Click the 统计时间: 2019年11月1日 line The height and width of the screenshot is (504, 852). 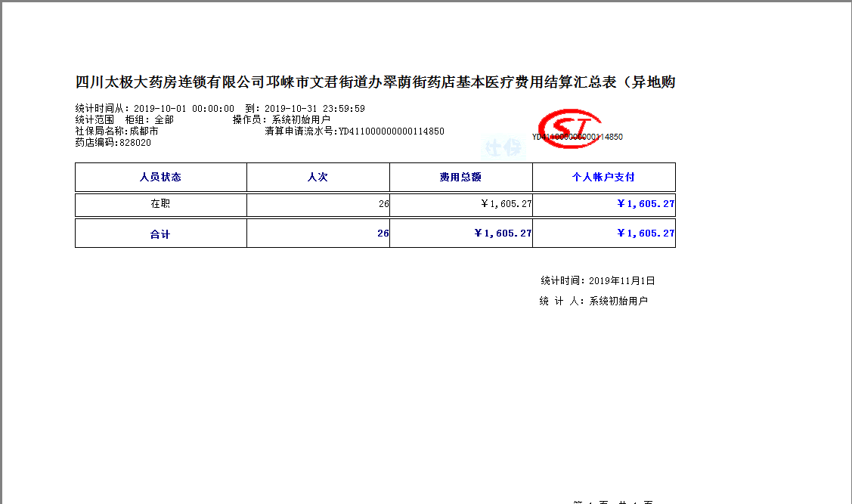(x=598, y=281)
